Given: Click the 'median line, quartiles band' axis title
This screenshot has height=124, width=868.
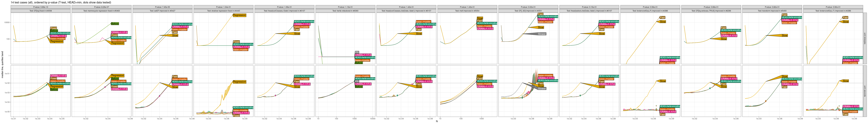Looking at the screenshot, I should tap(2, 65).
